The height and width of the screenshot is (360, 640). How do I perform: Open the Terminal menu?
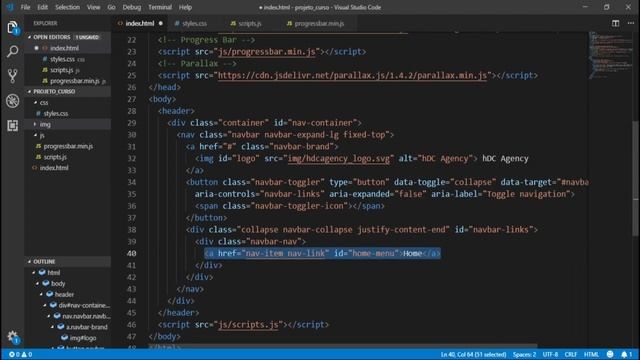160,7
